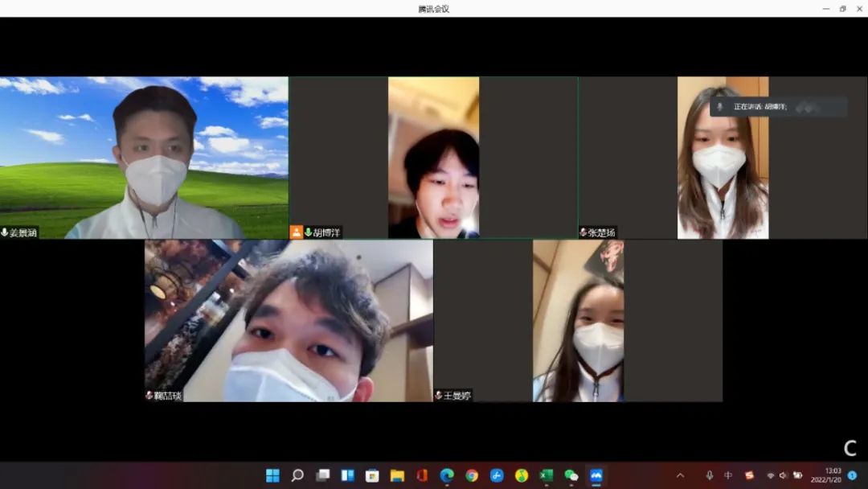
Task: Open File Explorer from the taskbar
Action: [397, 475]
